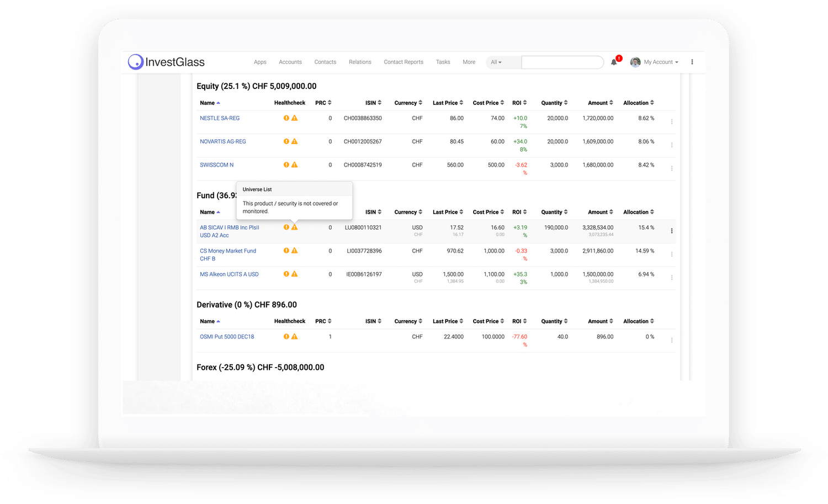Click SWISSCOM N warning triangle icon
Viewport: 828px width, 504px height.
click(x=295, y=165)
